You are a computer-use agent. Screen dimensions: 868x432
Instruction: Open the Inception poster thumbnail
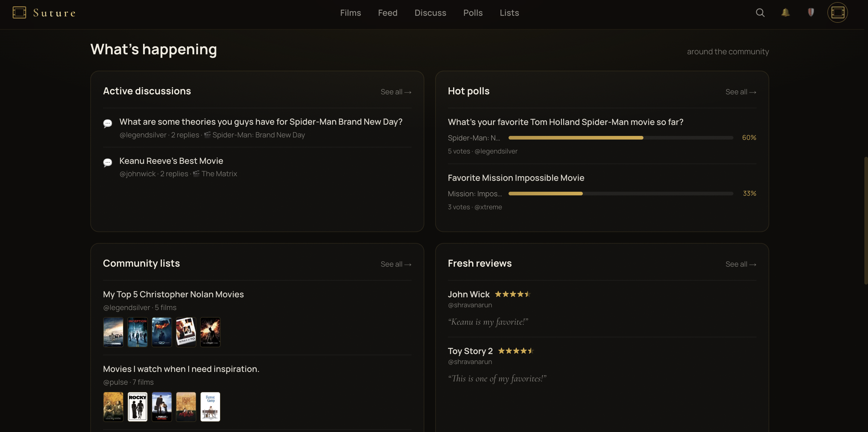pyautogui.click(x=138, y=332)
